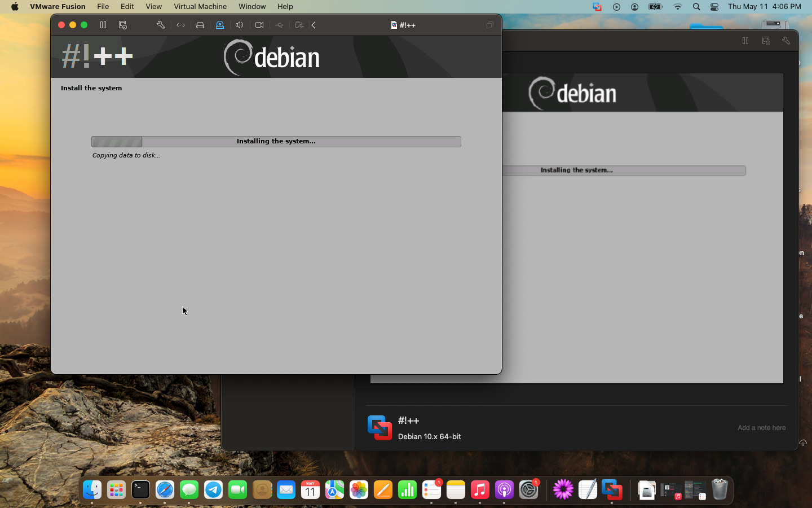Click the #!++ window title document icon
Viewport: 812px width, 508px height.
[x=394, y=25]
